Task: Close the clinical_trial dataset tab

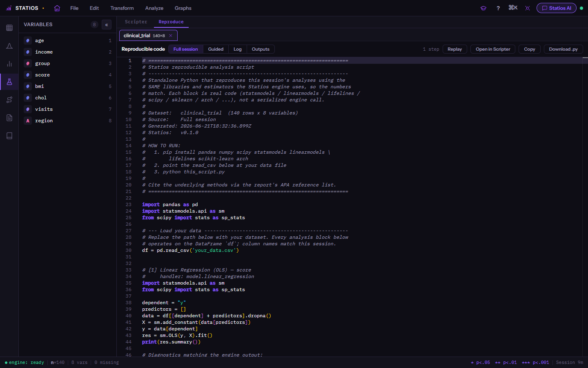Action: (171, 36)
